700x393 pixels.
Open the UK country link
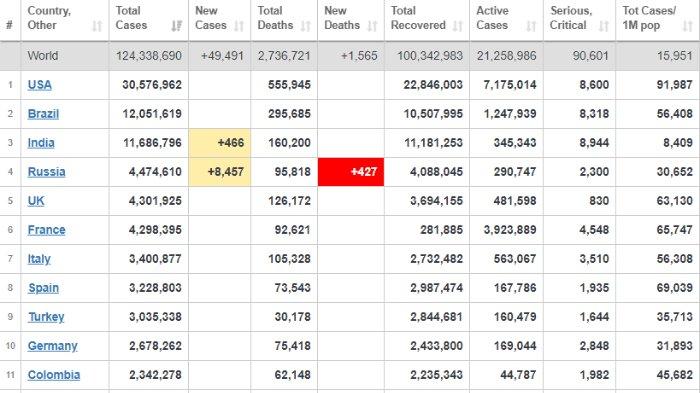[x=36, y=201]
